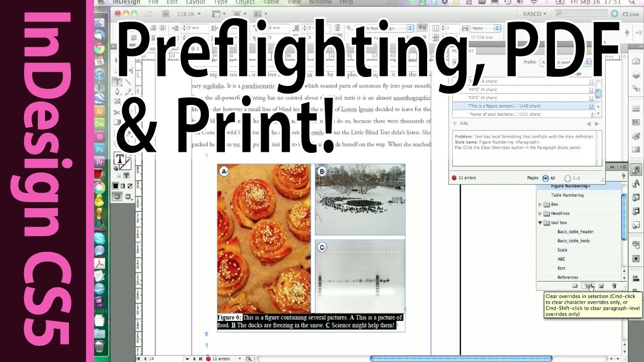Open Adobe Illustrator from the Dock
This screenshot has height=362, width=644.
pos(100,111)
